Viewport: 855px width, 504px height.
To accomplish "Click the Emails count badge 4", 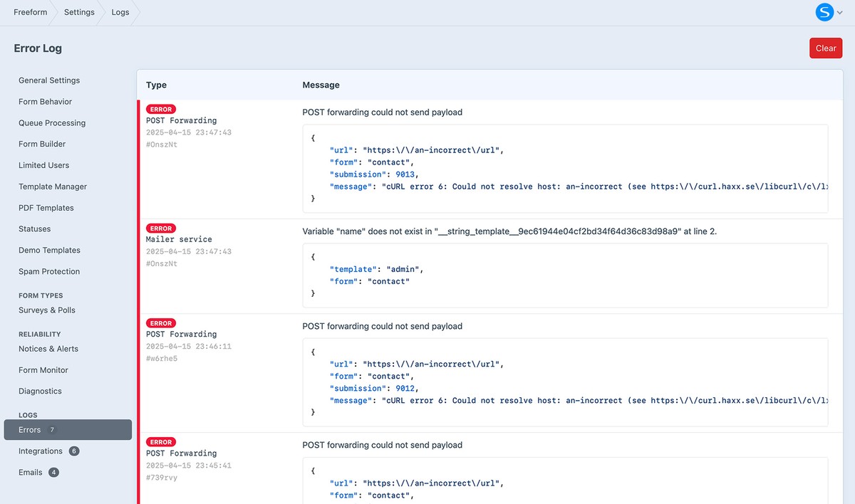I will (x=53, y=473).
